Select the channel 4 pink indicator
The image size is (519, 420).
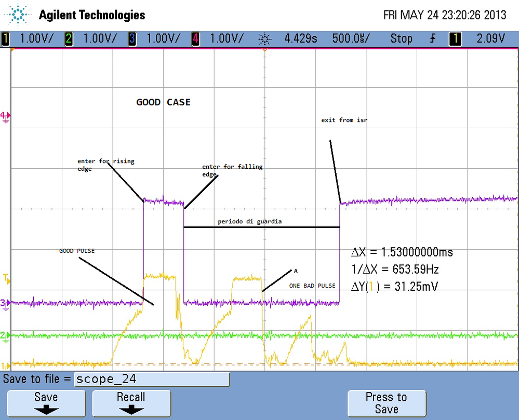196,39
